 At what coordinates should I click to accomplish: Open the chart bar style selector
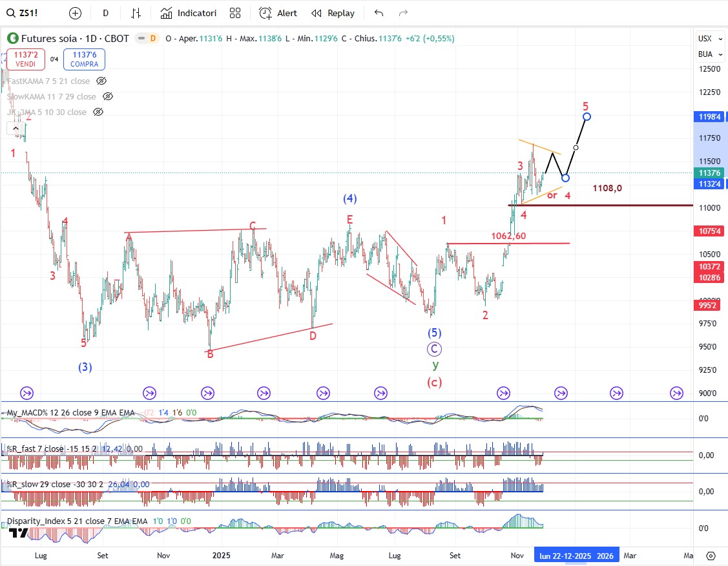[x=136, y=13]
